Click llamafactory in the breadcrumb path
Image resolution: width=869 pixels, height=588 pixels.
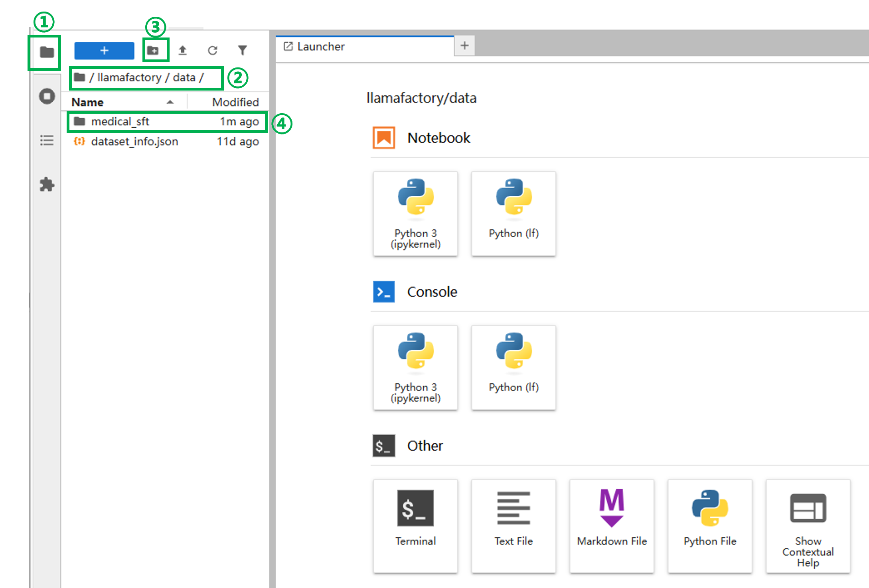(129, 77)
